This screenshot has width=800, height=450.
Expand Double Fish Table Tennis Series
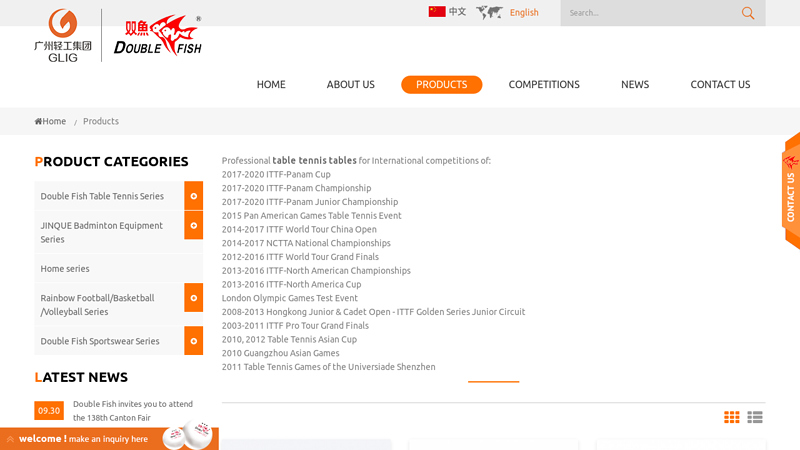(193, 196)
